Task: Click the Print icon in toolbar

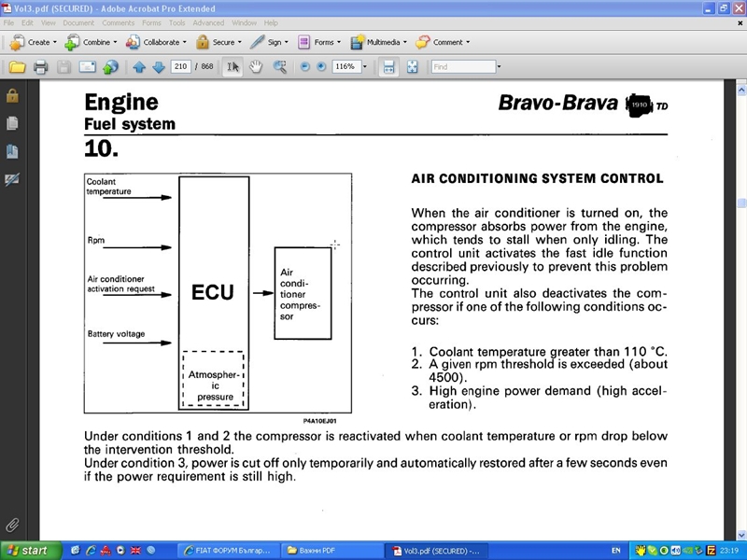Action: click(40, 67)
